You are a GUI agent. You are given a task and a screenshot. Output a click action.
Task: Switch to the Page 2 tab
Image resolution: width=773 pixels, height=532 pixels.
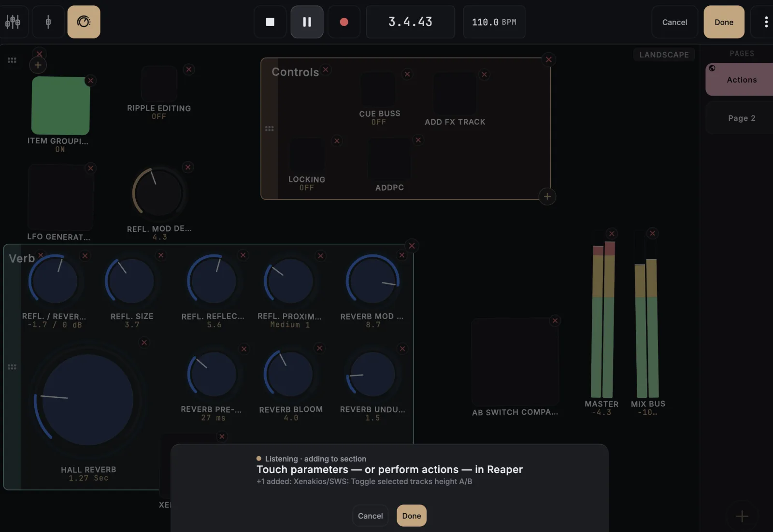point(740,118)
